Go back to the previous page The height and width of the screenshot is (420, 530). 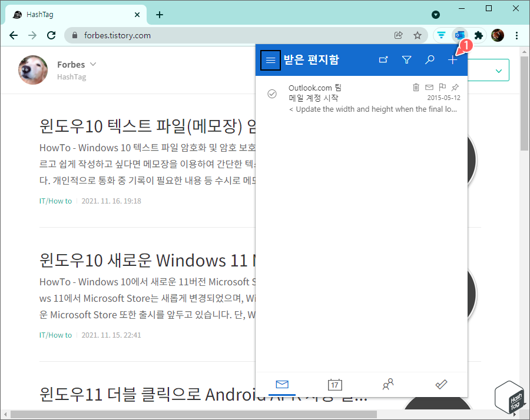pyautogui.click(x=14, y=35)
